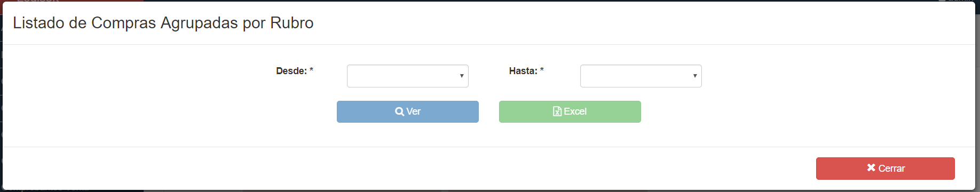Click the X icon beside Cerrar

871,167
